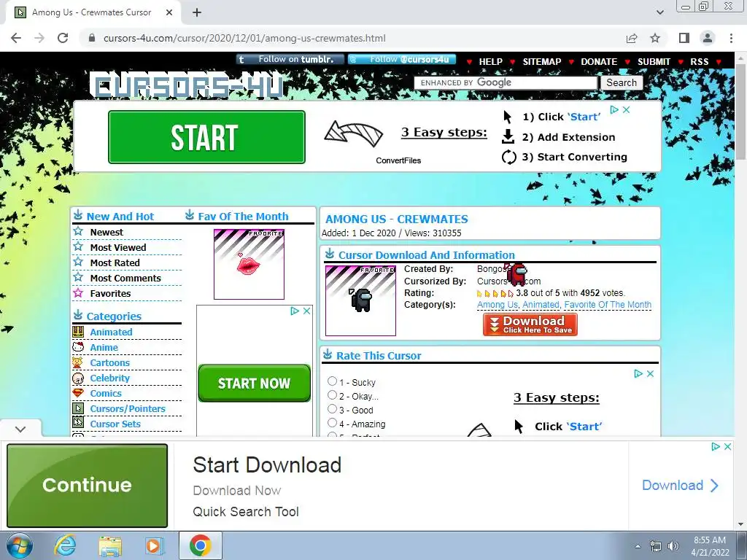The width and height of the screenshot is (747, 560).
Task: Collapse bottom ad with chevron tab
Action: click(x=20, y=429)
